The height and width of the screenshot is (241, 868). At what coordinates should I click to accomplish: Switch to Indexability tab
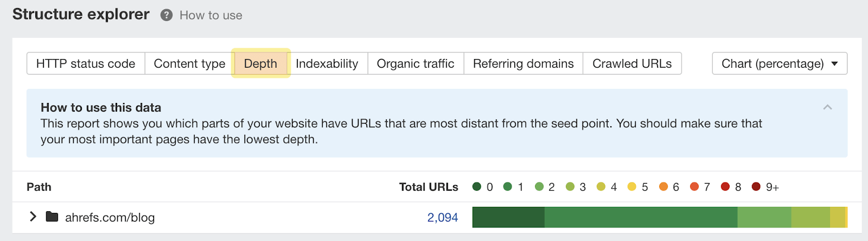(x=327, y=63)
